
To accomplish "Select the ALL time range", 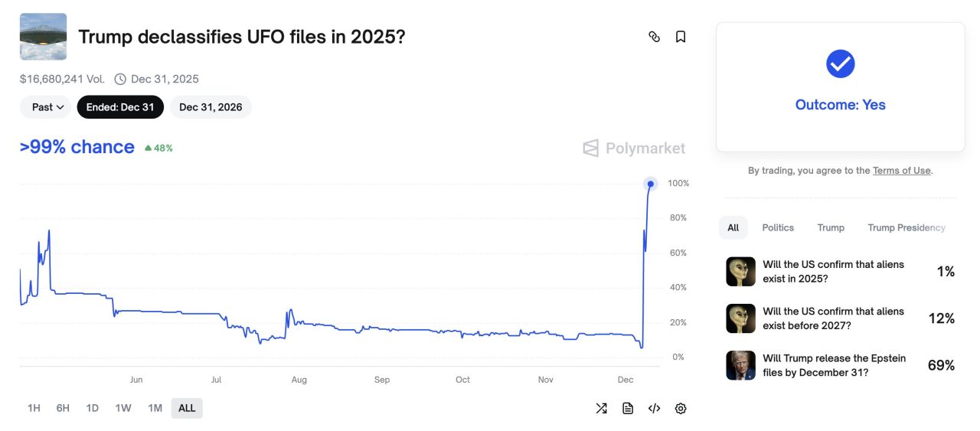I will (187, 408).
